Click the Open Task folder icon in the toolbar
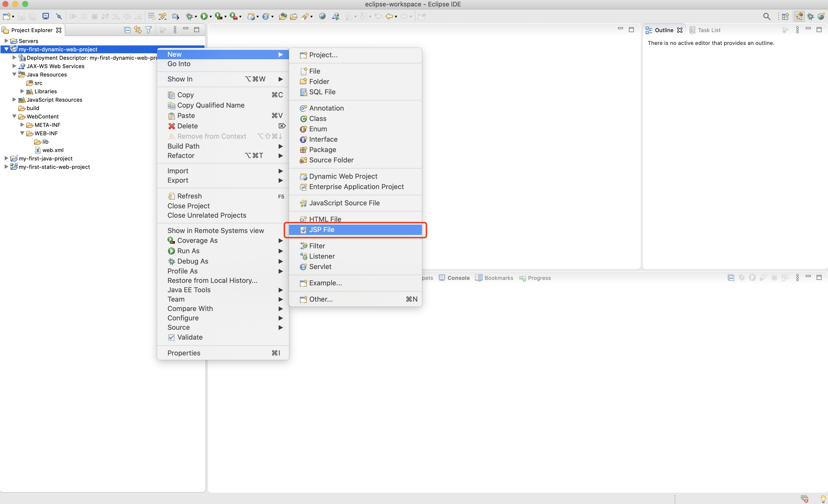Image resolution: width=828 pixels, height=504 pixels. click(294, 16)
